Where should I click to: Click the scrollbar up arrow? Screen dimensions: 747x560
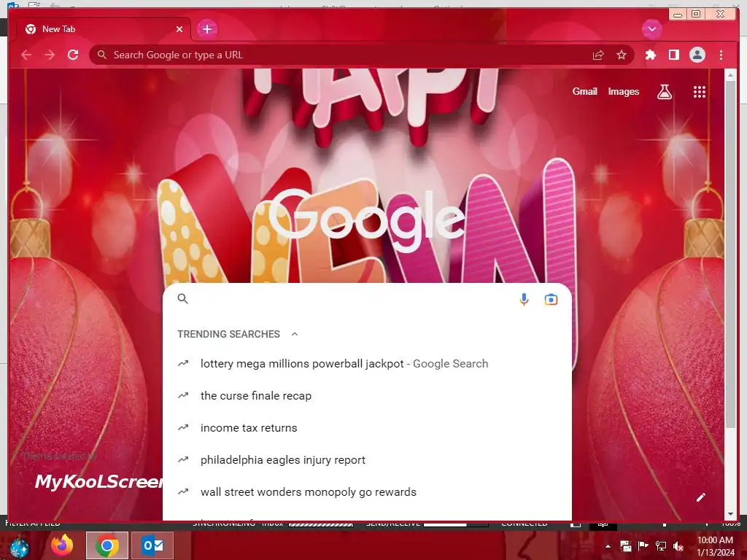tap(730, 75)
